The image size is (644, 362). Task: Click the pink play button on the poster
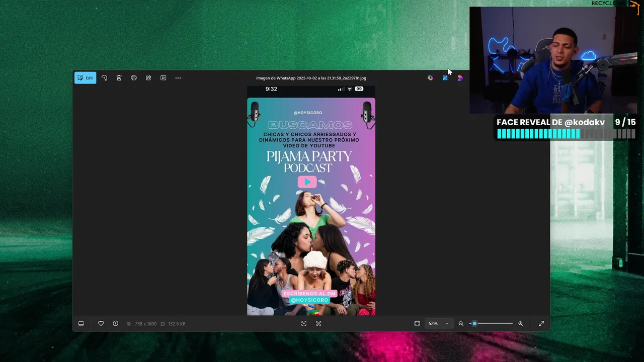click(307, 182)
